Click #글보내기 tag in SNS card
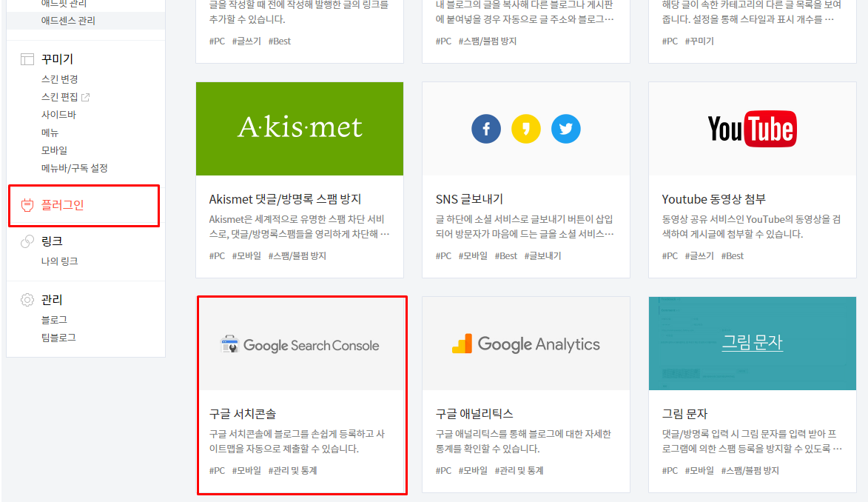Screen dimensions: 868x502 pyautogui.click(x=542, y=256)
